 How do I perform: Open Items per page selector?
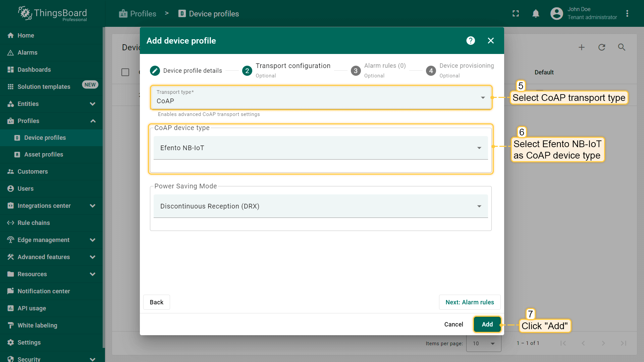[x=484, y=343]
